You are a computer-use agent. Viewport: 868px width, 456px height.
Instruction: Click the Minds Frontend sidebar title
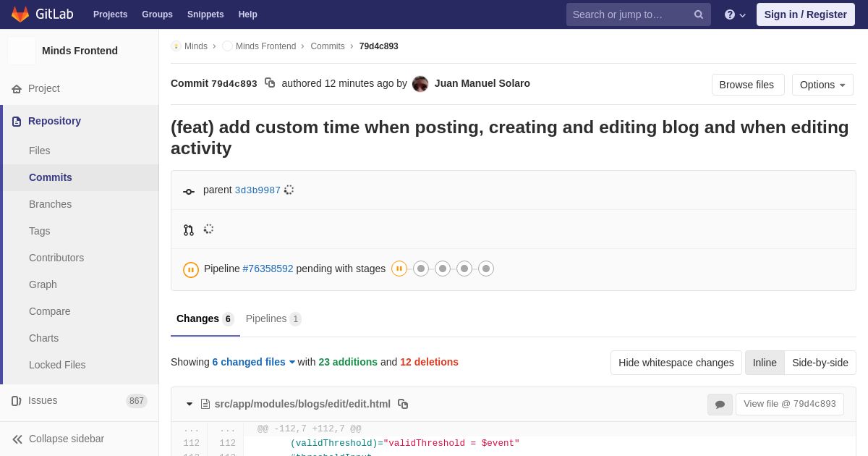pos(80,51)
